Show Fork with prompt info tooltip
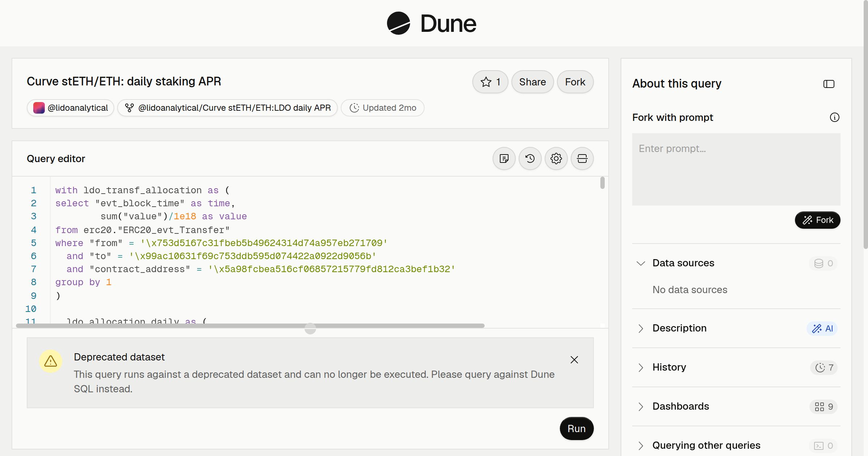This screenshot has height=456, width=868. click(x=834, y=117)
